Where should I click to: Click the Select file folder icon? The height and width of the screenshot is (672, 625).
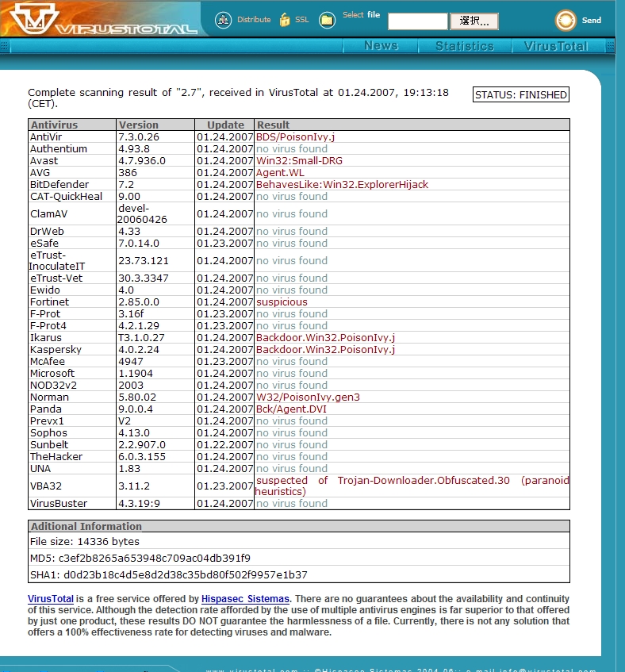327,20
